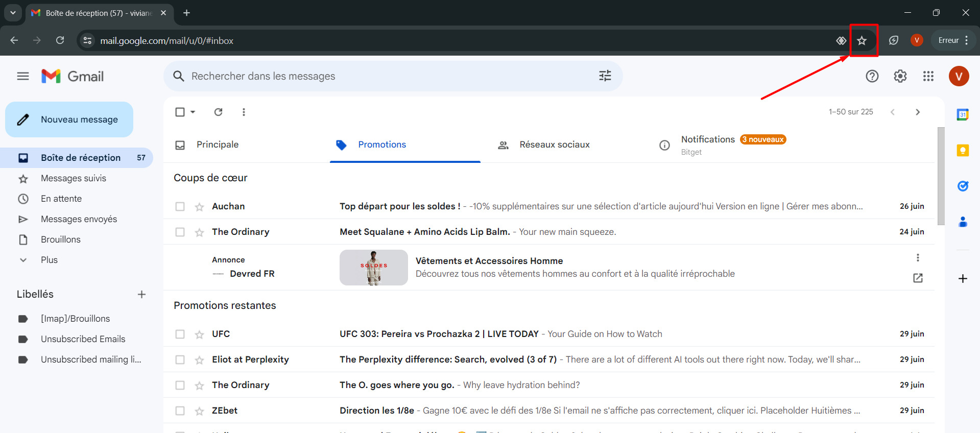Open Google Tasks side panel icon
The width and height of the screenshot is (980, 433).
pos(963,186)
